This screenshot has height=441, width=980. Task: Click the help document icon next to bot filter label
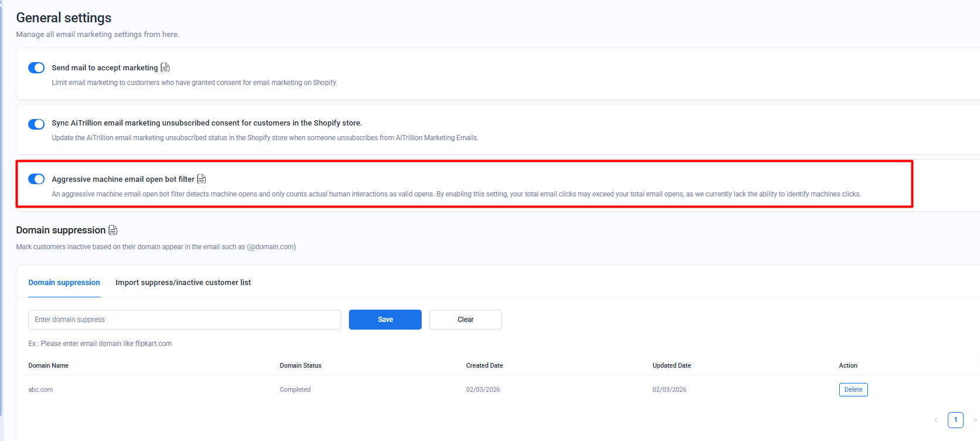[202, 179]
